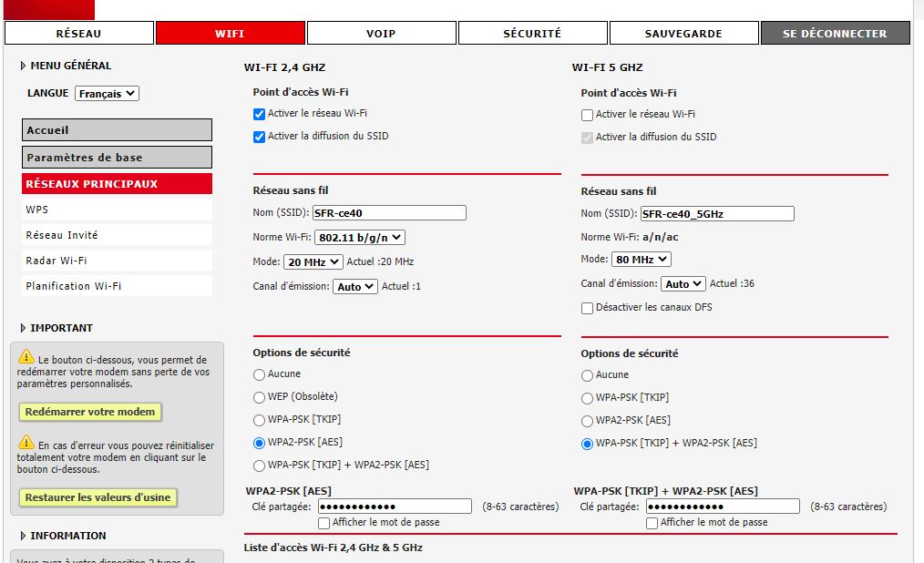This screenshot has width=924, height=563.
Task: Open the 5 GHz Mode 80 MHz dropdown
Action: point(642,260)
